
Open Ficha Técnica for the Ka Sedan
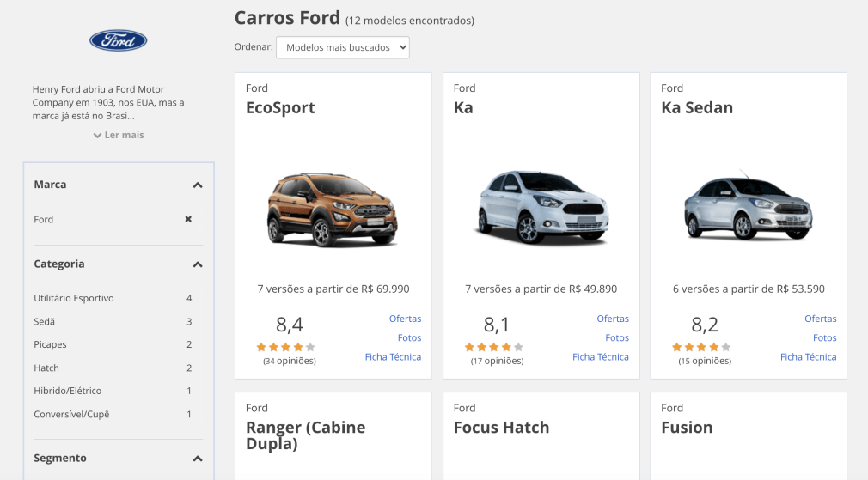click(x=808, y=357)
